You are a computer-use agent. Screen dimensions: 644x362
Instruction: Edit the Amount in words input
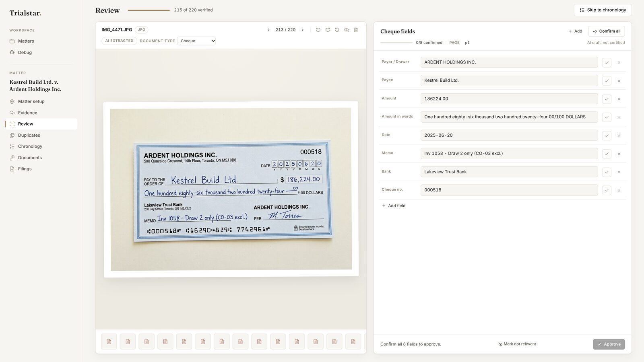[509, 117]
